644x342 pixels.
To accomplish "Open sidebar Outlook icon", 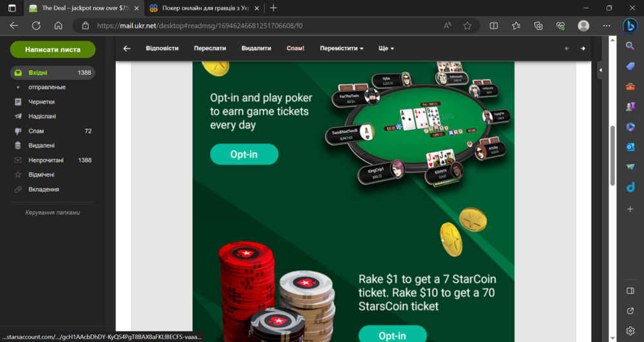I will tap(630, 147).
